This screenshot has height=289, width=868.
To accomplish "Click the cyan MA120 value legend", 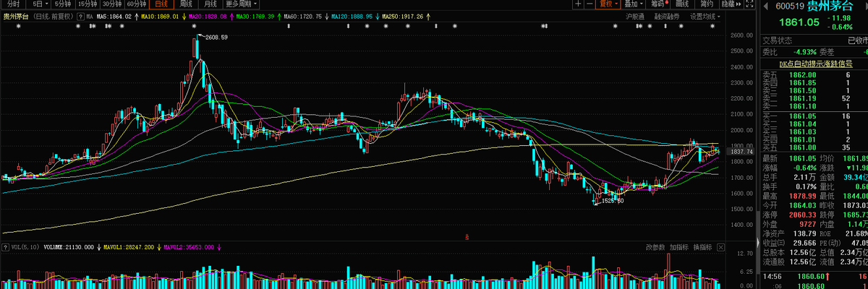I will pyautogui.click(x=352, y=16).
